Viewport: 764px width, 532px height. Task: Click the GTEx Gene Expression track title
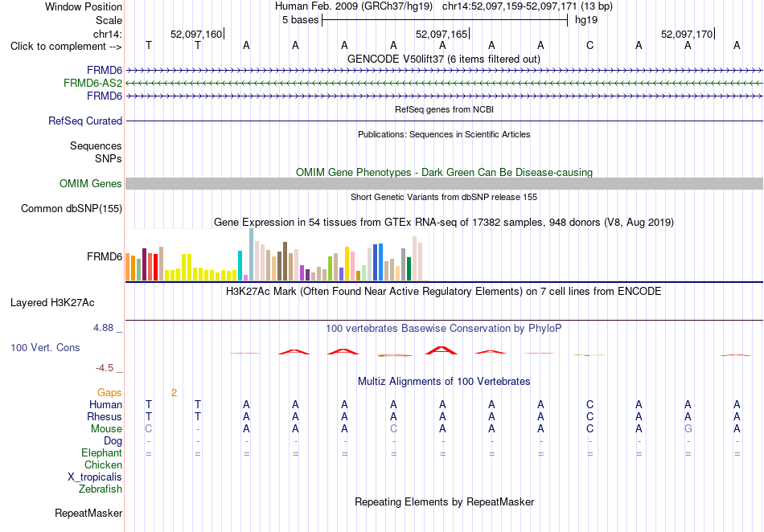pos(443,223)
